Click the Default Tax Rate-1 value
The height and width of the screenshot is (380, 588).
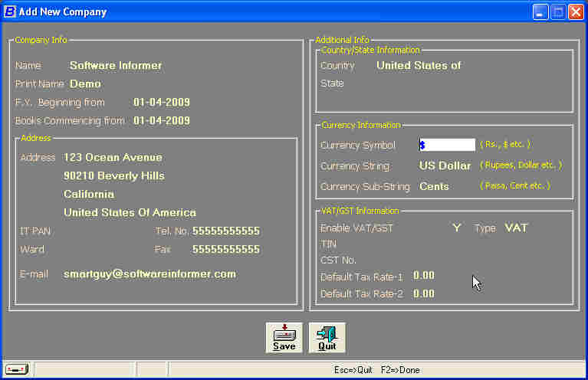pos(424,275)
